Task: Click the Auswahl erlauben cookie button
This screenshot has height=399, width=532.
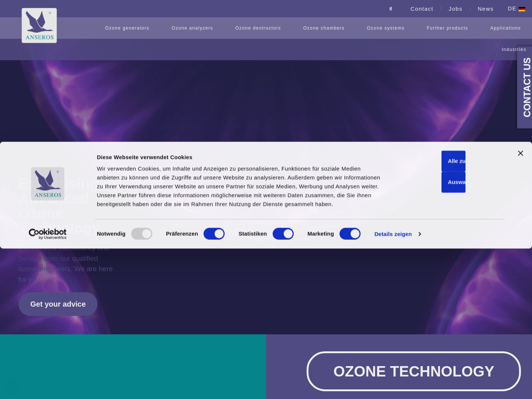Action: (453, 182)
